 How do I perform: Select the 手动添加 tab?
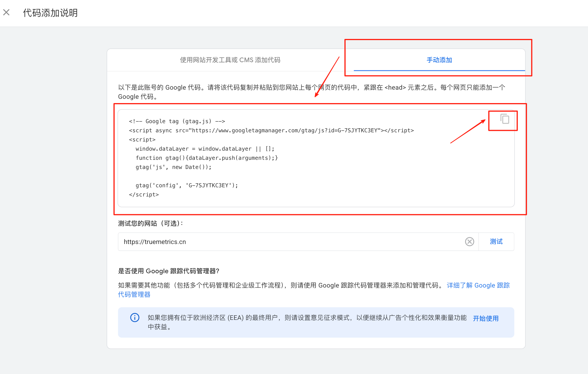pos(439,60)
